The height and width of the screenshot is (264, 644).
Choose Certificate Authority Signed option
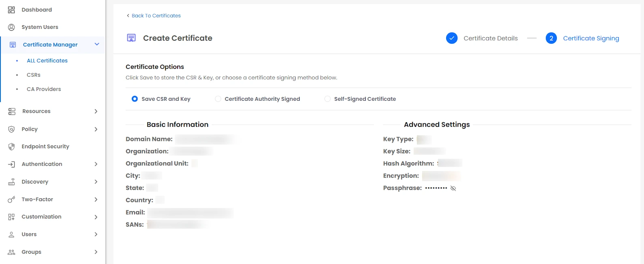click(218, 99)
